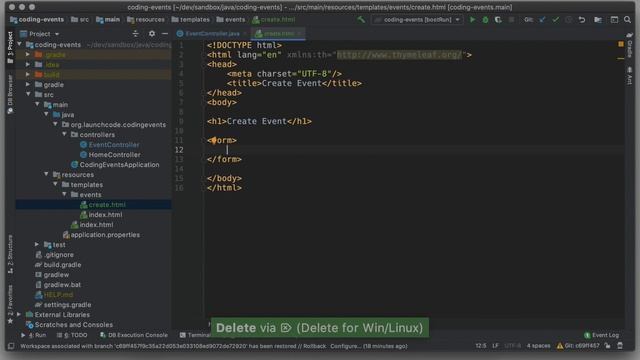Screen dimensions: 640x360
Task: Expand the gradle folder in project tree
Action: pyautogui.click(x=28, y=84)
